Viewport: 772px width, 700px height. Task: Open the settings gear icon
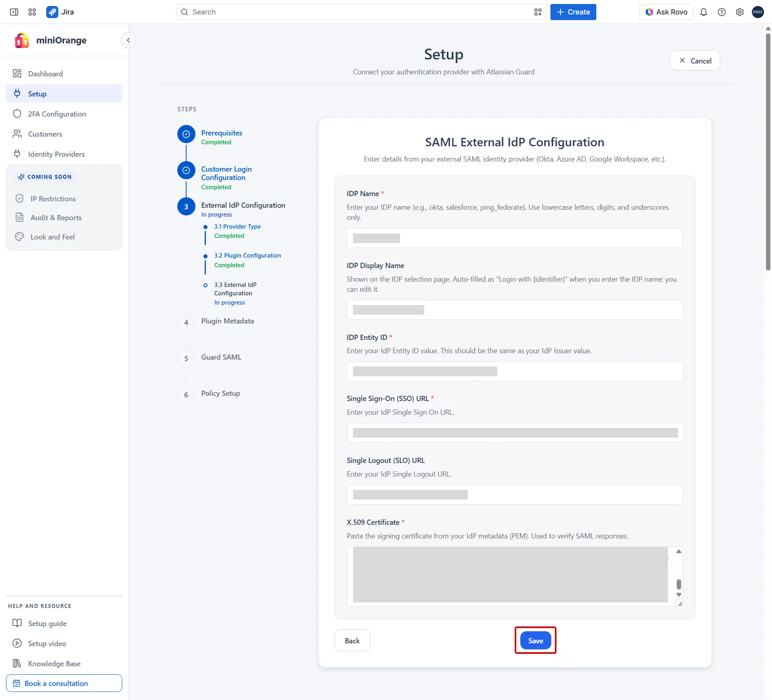(739, 12)
